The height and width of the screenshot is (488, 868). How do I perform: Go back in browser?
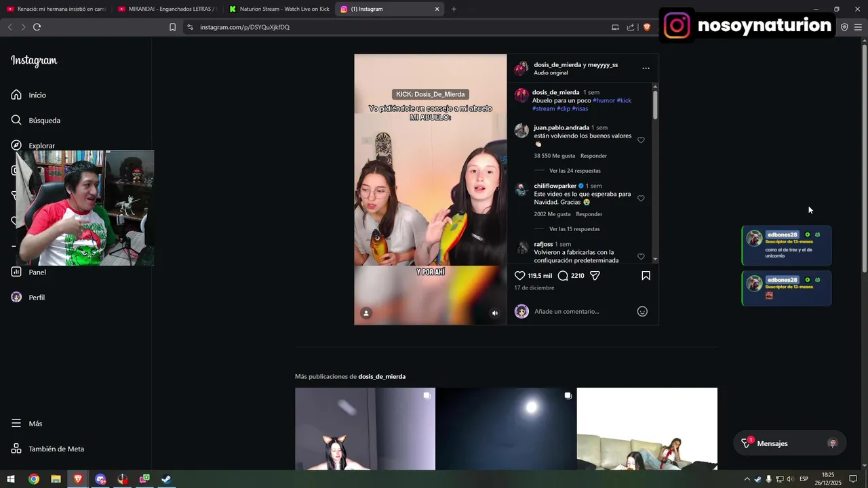(9, 27)
